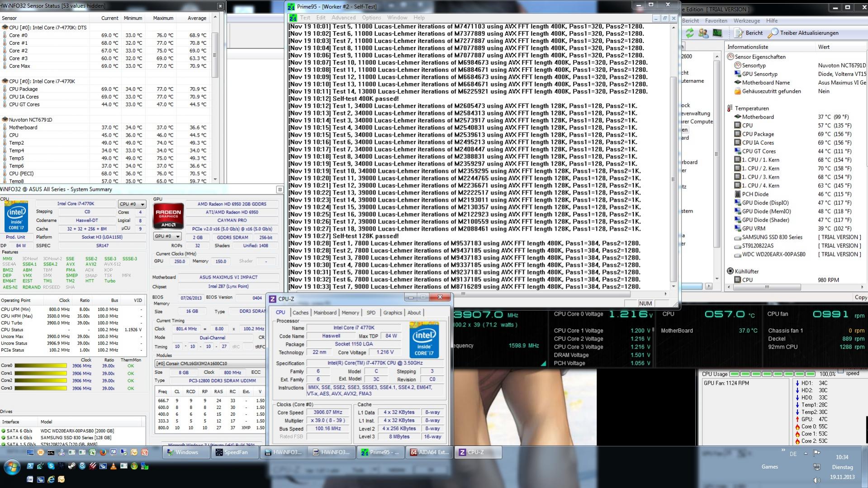Click the Intel logo in HWiNFO System Summary
The width and height of the screenshot is (868, 488).
click(x=16, y=217)
